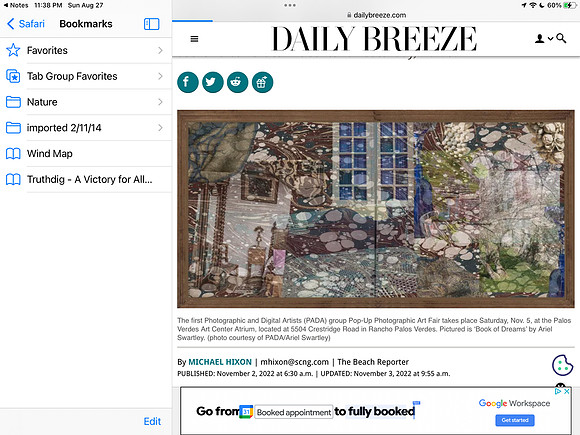Screen dimensions: 580x435
Task: Open the Wind Map bookmark
Action: (86, 154)
